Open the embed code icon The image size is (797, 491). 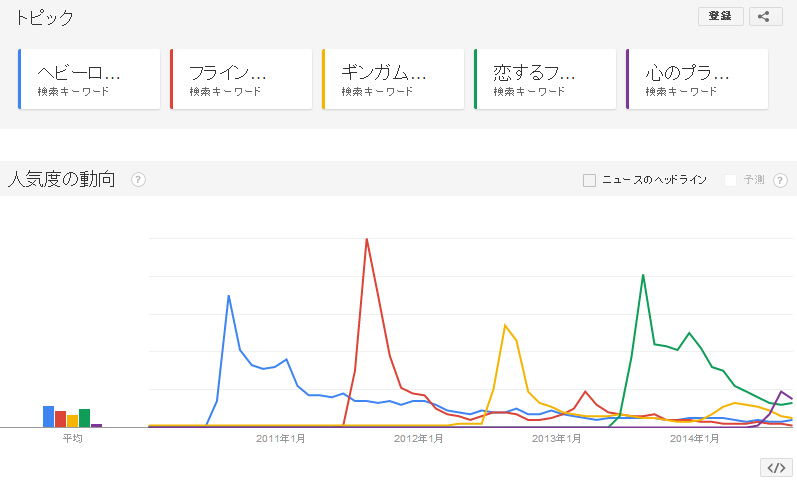(775, 467)
